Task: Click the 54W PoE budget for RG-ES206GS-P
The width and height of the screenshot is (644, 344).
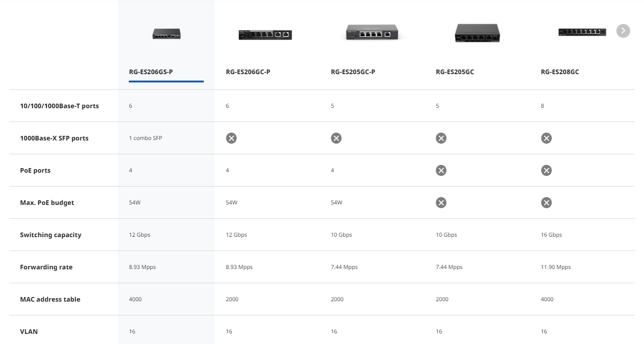Action: (135, 203)
